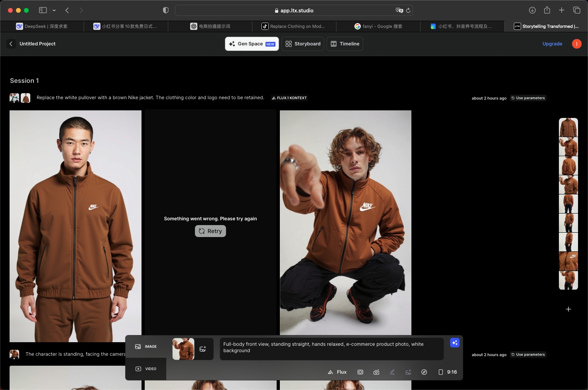
Task: Switch to the Timeline tab
Action: click(345, 44)
